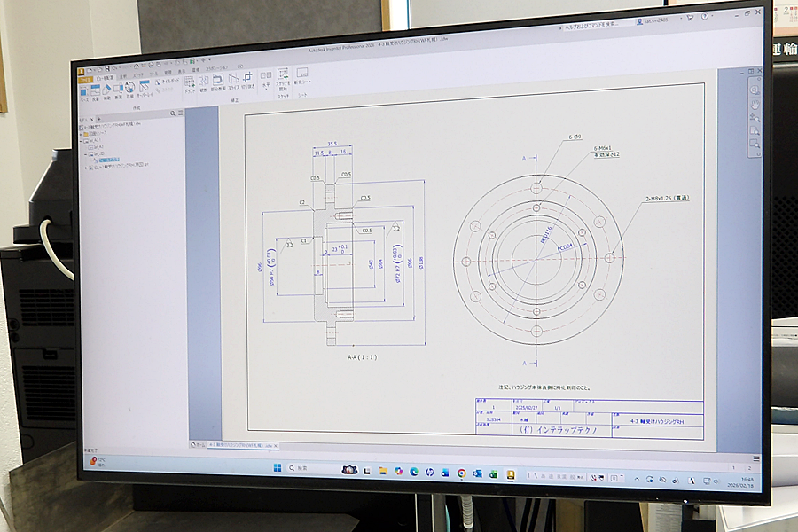Click the Full Navigation Wheel icon

pos(755,90)
